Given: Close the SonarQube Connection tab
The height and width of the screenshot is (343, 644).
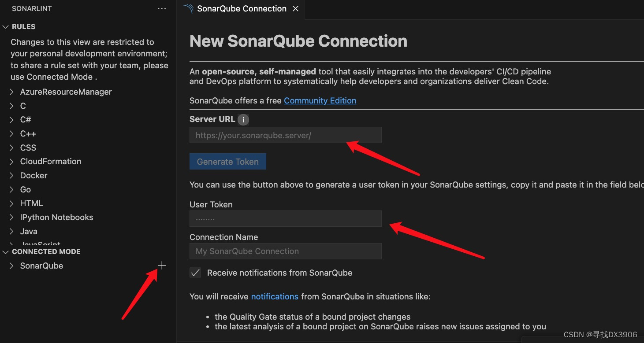Looking at the screenshot, I should tap(295, 9).
